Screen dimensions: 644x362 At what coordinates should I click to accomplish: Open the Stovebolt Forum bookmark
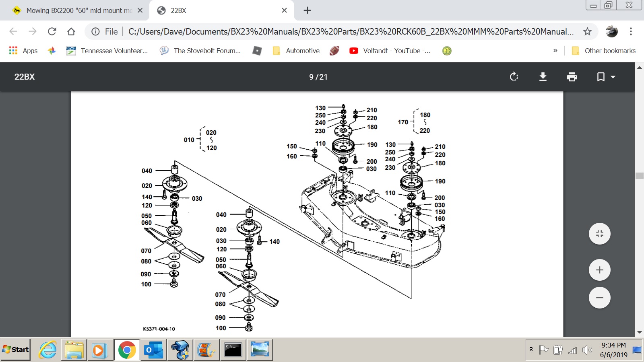pos(200,51)
